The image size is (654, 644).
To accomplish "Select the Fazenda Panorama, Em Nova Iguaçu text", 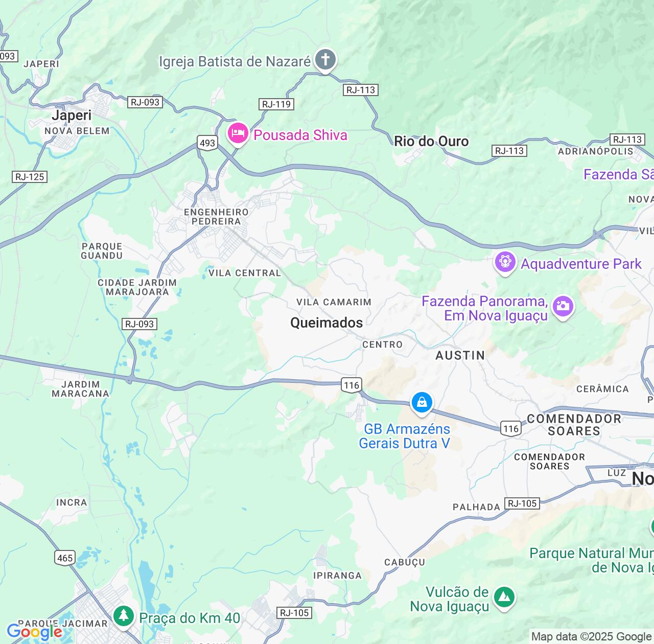I will click(484, 308).
